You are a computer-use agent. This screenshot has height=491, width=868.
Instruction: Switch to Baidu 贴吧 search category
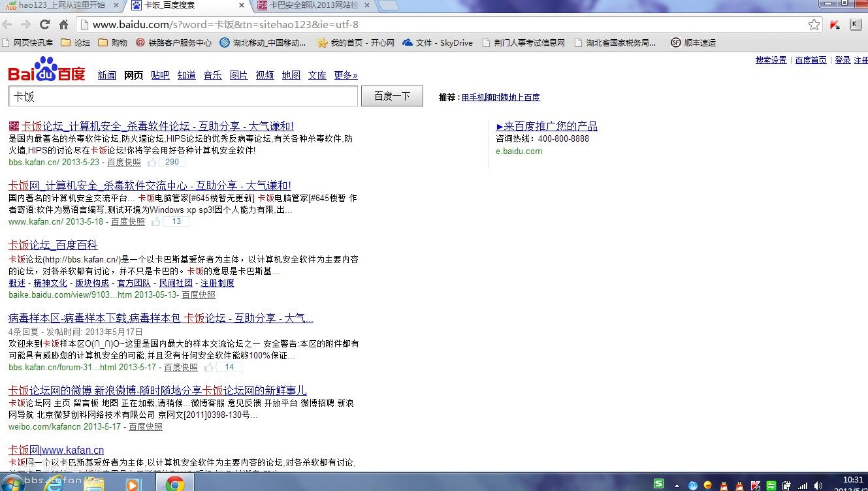(160, 75)
